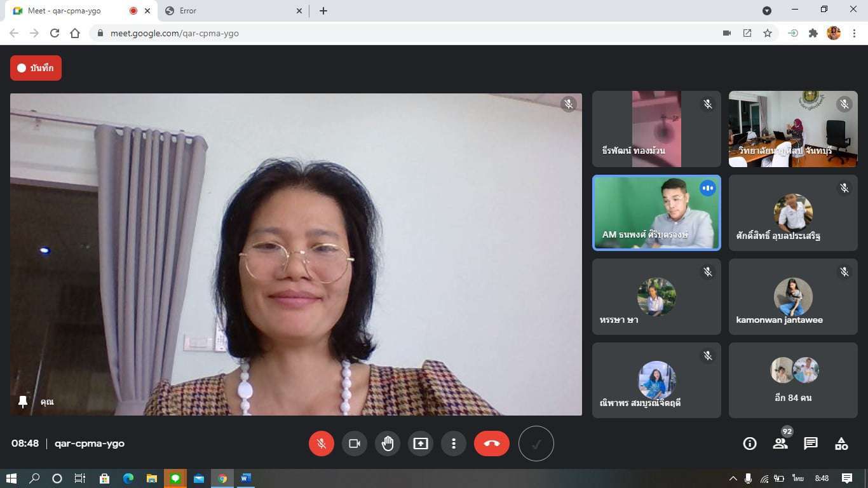This screenshot has width=868, height=488.
Task: Open the Chrome extensions puzzle icon
Action: click(x=813, y=33)
